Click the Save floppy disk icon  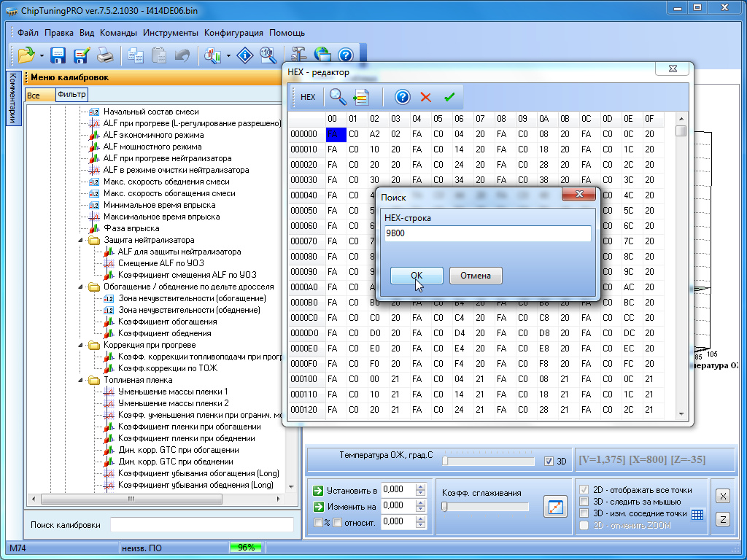(x=58, y=55)
